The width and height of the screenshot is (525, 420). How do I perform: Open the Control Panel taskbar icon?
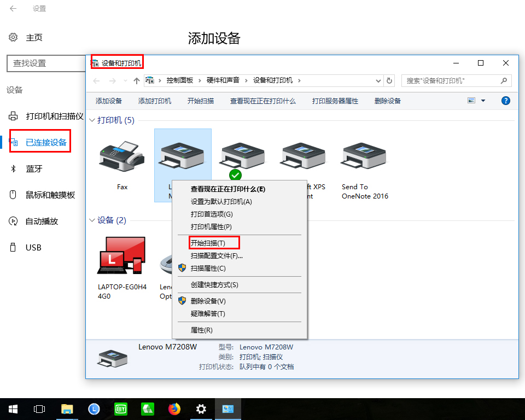(227, 409)
